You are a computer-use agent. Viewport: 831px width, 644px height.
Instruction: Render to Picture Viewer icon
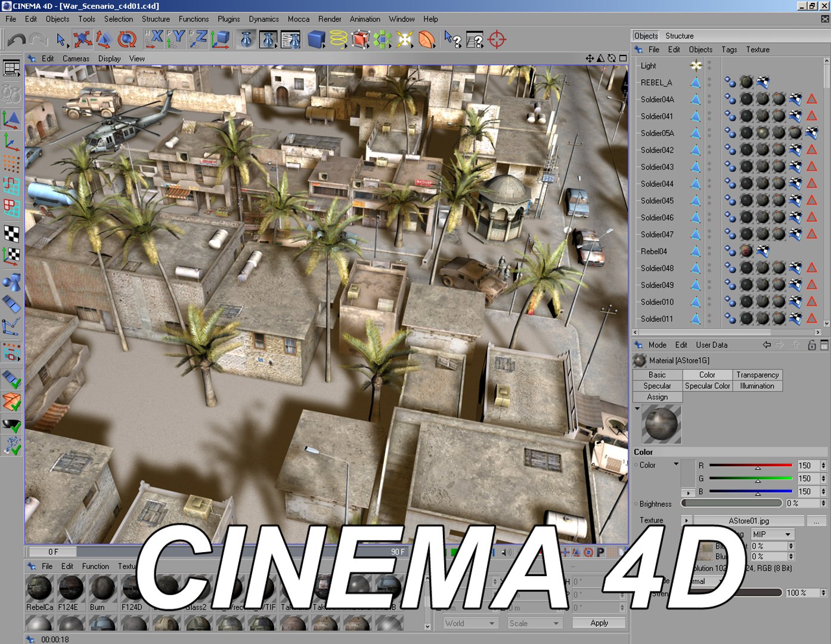(268, 39)
